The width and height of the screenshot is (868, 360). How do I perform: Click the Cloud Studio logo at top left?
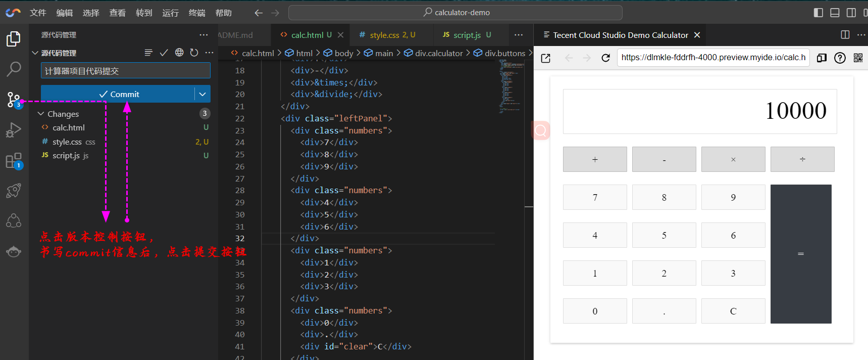coord(13,13)
